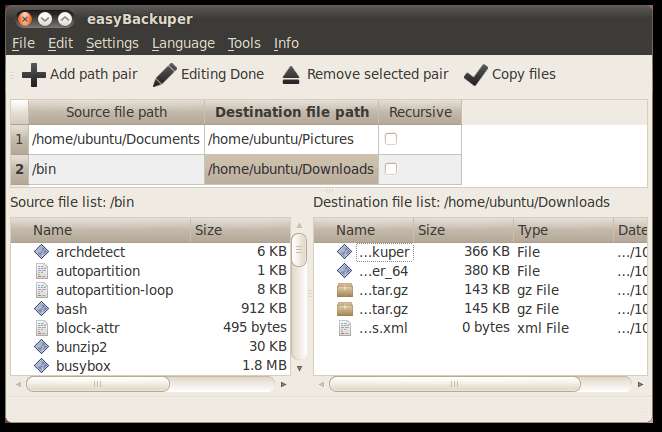Click the eject icon to remove selected pair
The width and height of the screenshot is (662, 432).
(291, 75)
